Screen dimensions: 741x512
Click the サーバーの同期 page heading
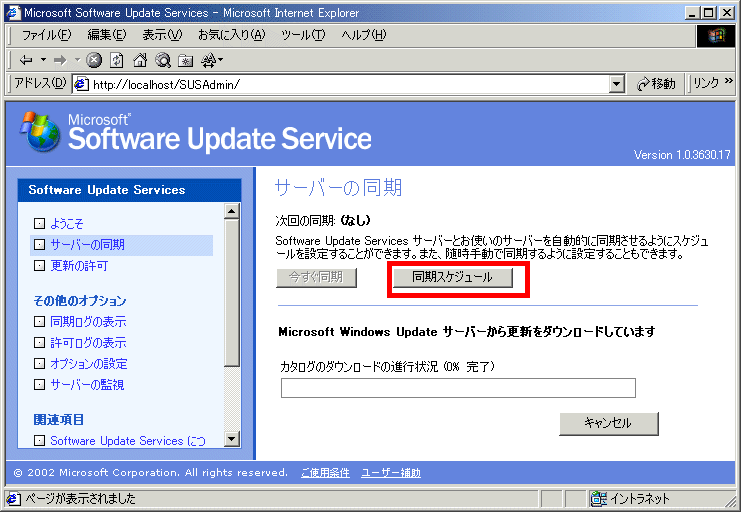tap(338, 188)
